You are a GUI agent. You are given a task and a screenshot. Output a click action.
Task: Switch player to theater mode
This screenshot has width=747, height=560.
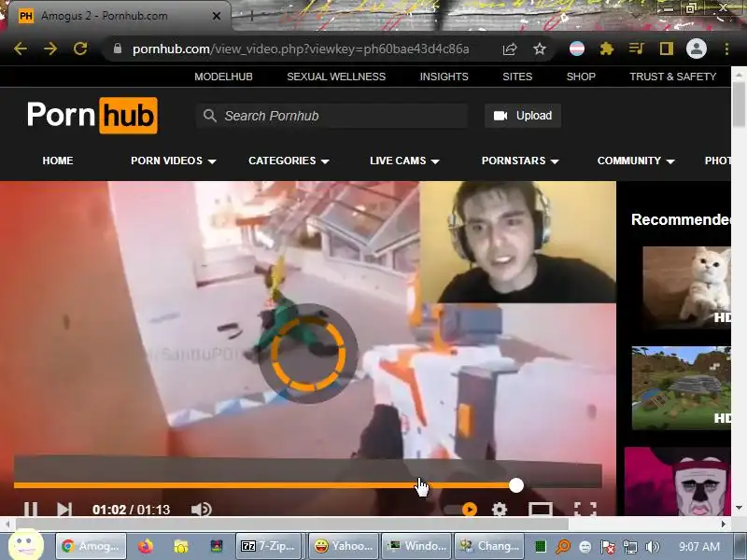coord(541,510)
